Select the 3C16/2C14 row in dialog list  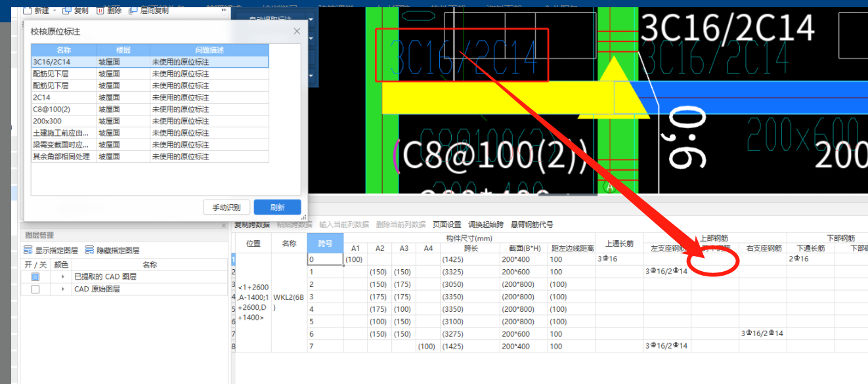point(150,62)
